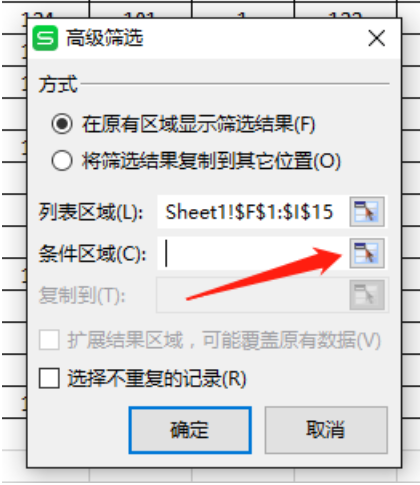420x485 pixels.
Task: Select 在原有区域显示筛选结果 radio option
Action: 62,124
